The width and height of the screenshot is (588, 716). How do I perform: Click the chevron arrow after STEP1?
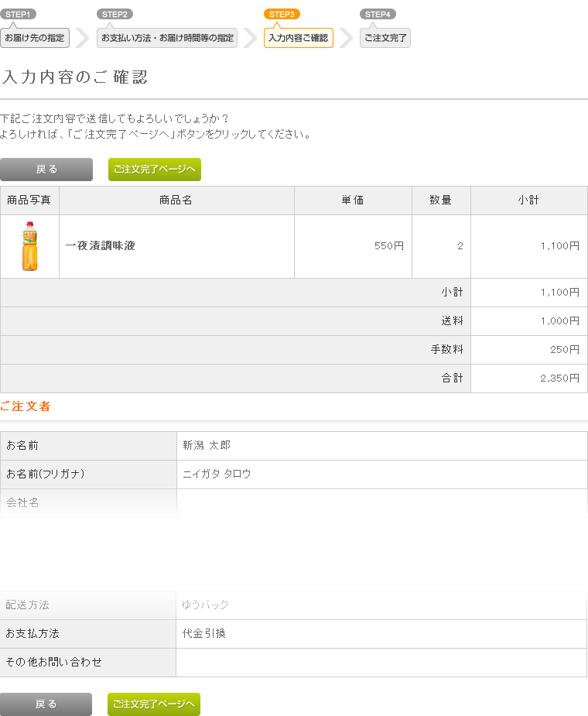(82, 38)
